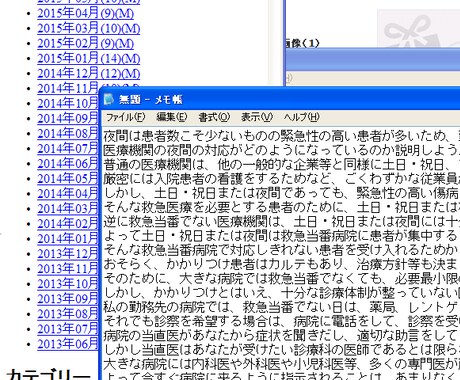Viewport: 460px width, 380px height.
Task: Click the 画像(1) label in the background window
Action: pos(302,43)
